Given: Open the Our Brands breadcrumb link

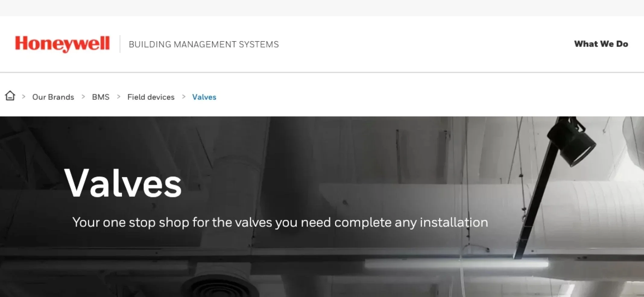Looking at the screenshot, I should [x=53, y=97].
